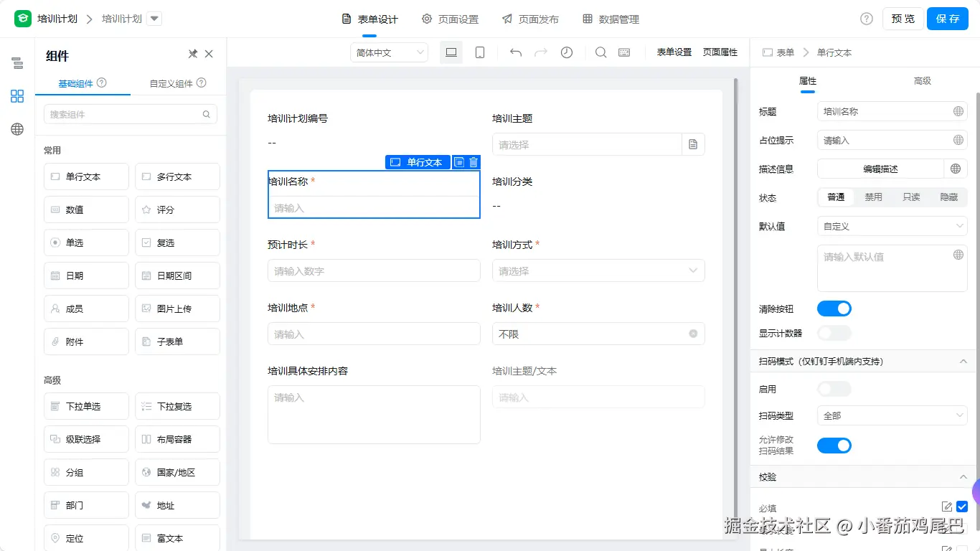This screenshot has width=980, height=551.
Task: Delete the selected field with trash icon
Action: pyautogui.click(x=473, y=162)
